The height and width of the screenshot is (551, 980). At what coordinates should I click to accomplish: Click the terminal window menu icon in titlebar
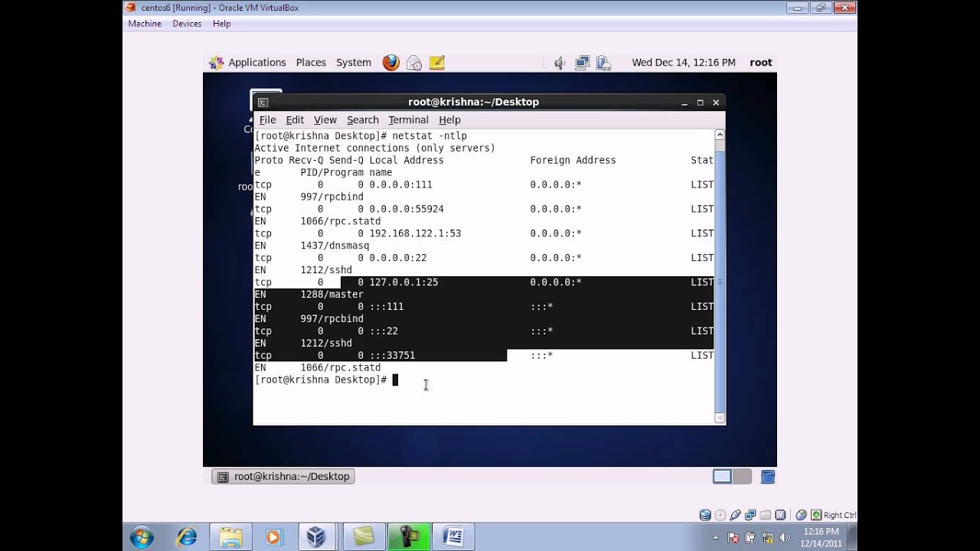263,103
